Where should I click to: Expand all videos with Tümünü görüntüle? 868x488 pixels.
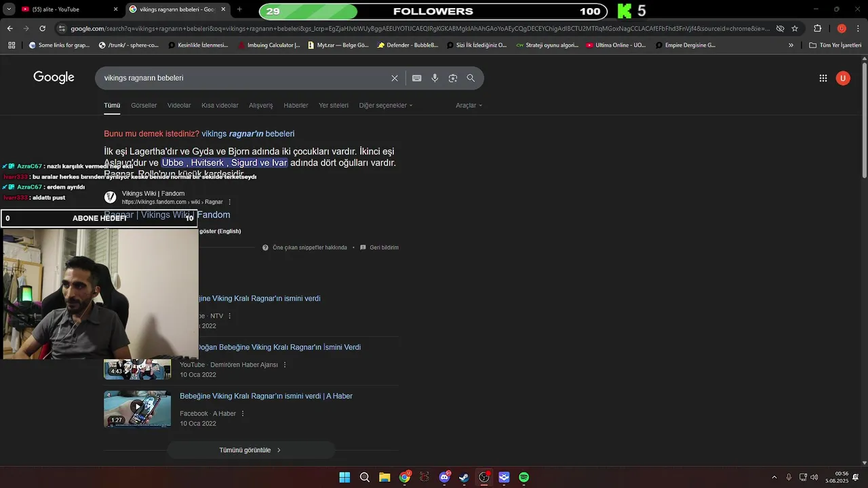[x=251, y=450]
